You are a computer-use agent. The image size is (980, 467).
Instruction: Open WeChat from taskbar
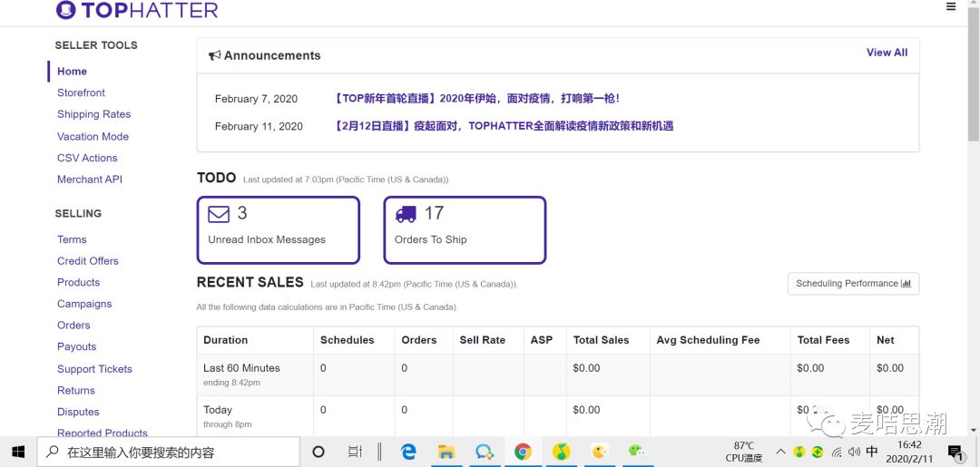tap(636, 451)
